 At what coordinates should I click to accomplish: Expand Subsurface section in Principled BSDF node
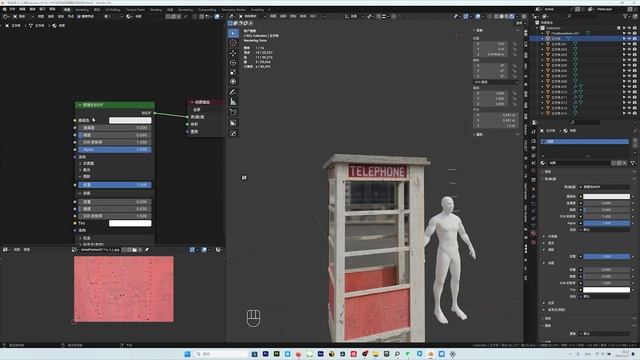[80, 163]
